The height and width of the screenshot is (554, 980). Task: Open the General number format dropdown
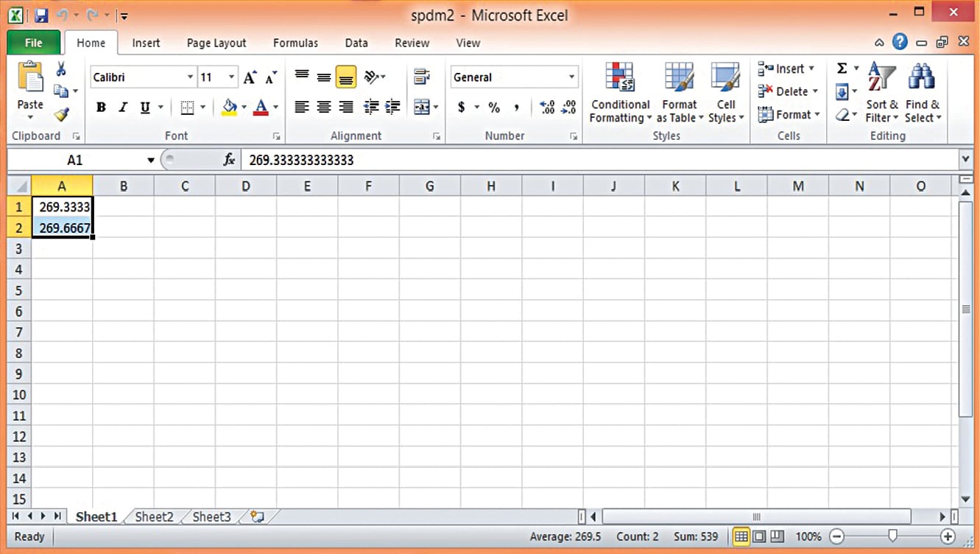[571, 77]
